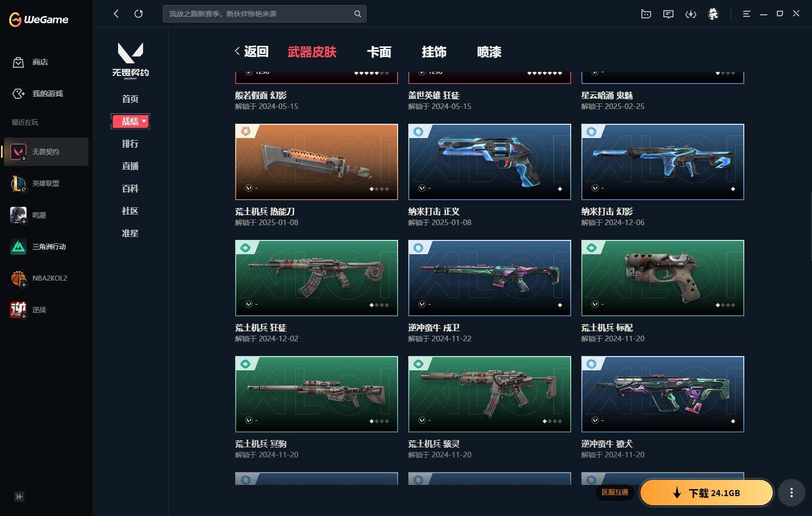
Task: Open the messages chat icon
Action: coord(668,14)
